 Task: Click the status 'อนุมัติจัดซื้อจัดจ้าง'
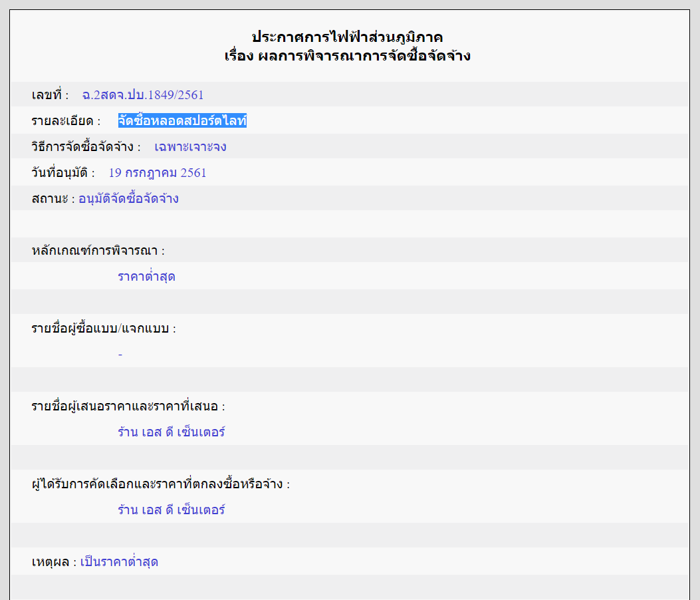coord(128,198)
